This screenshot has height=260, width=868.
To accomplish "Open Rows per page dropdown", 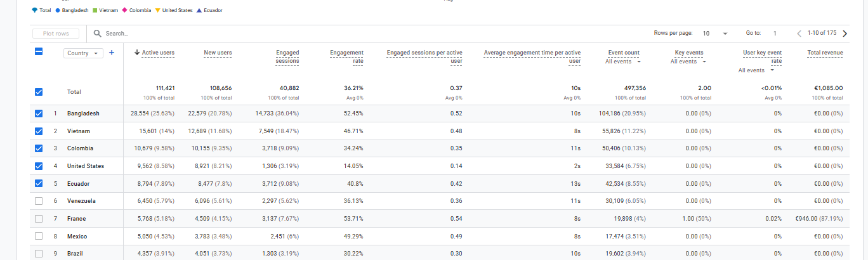I will tap(714, 33).
